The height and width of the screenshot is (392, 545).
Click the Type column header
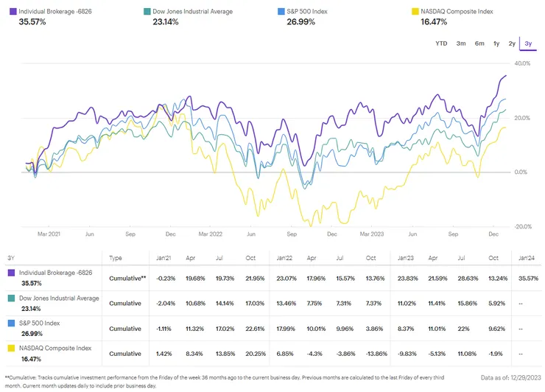[x=116, y=259]
